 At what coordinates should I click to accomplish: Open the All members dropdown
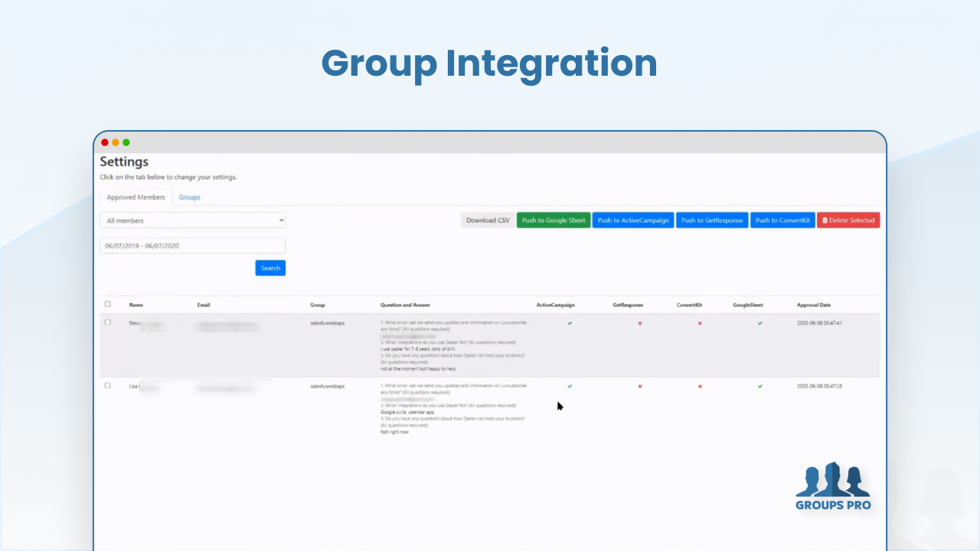click(x=192, y=220)
